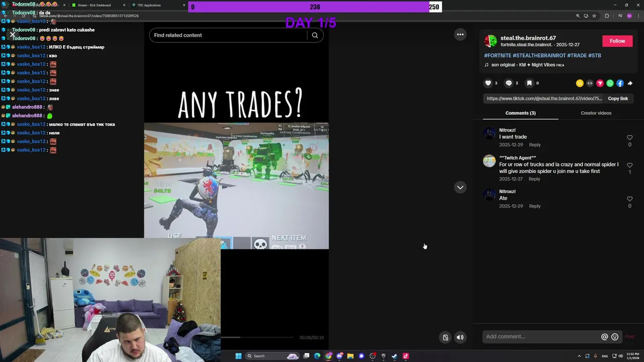The width and height of the screenshot is (644, 362).
Task: Close the video viewer with X
Action: click(13, 35)
